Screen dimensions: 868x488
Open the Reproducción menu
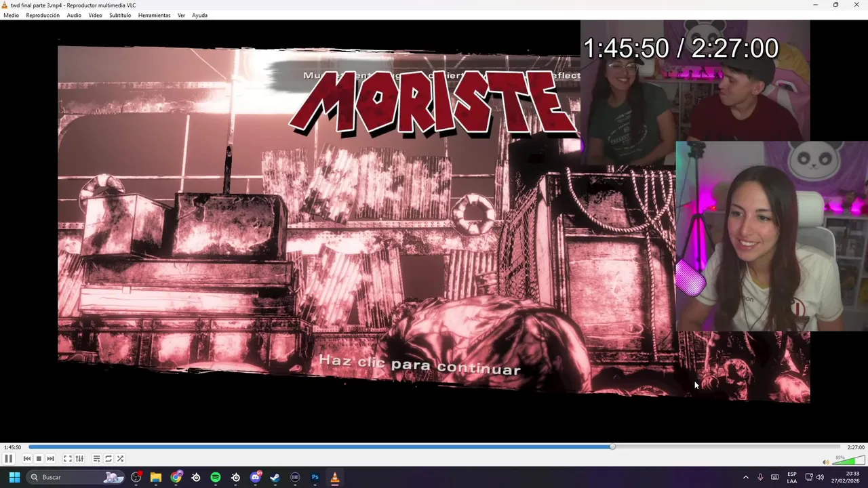[x=43, y=15]
